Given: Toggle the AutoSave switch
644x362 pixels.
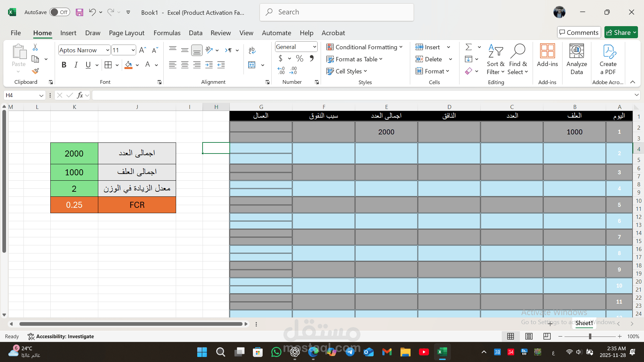Looking at the screenshot, I should (x=60, y=12).
